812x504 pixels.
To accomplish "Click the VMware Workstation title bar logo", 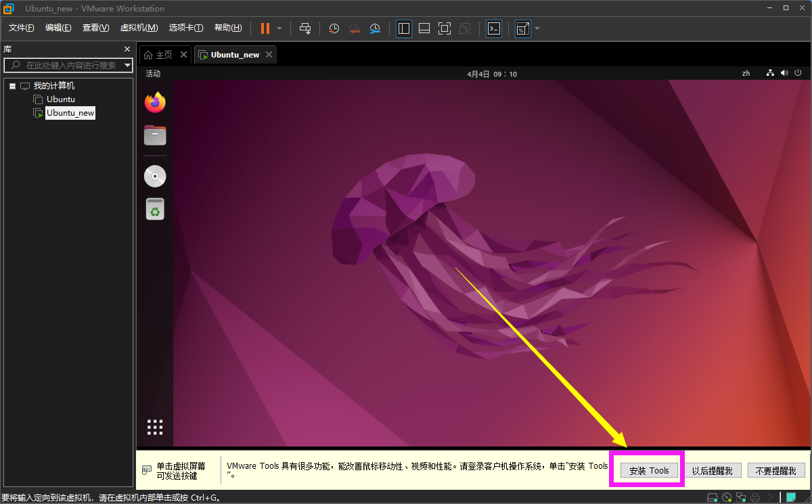I will pos(9,8).
